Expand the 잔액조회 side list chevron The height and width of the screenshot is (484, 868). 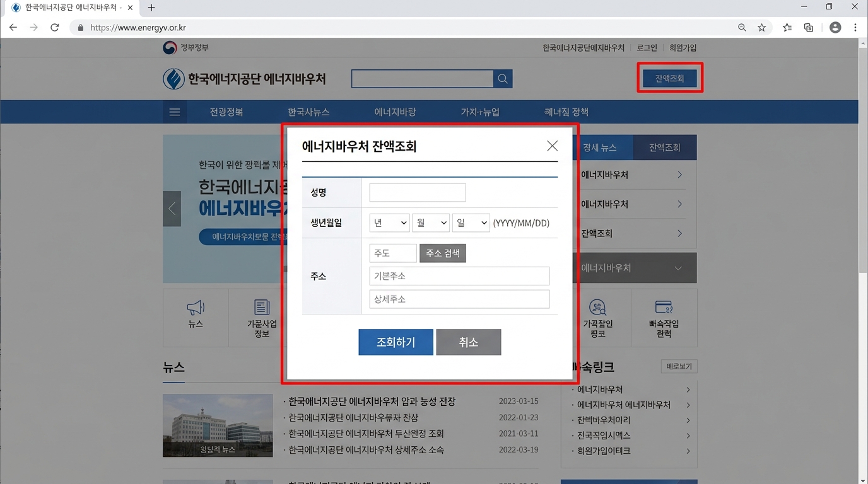(x=679, y=233)
